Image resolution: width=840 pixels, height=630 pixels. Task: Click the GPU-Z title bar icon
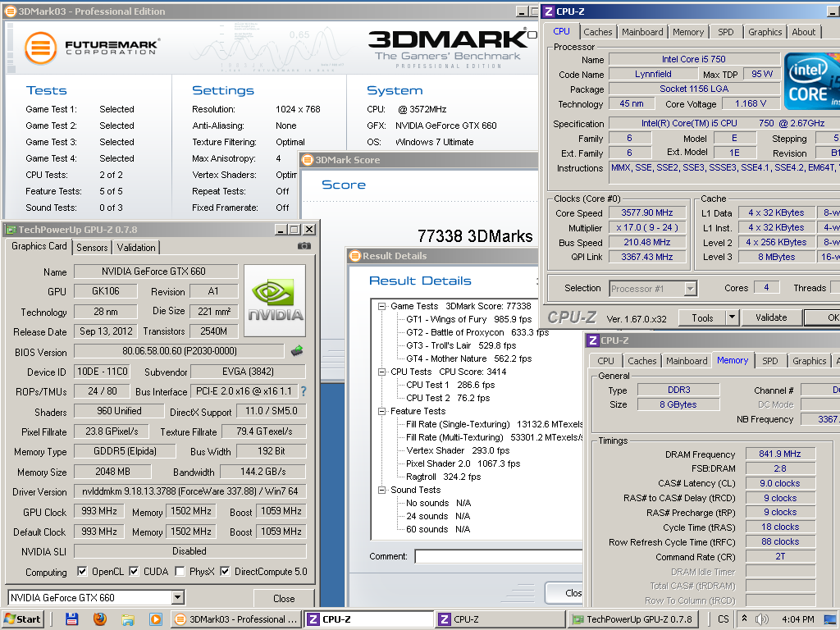point(11,230)
